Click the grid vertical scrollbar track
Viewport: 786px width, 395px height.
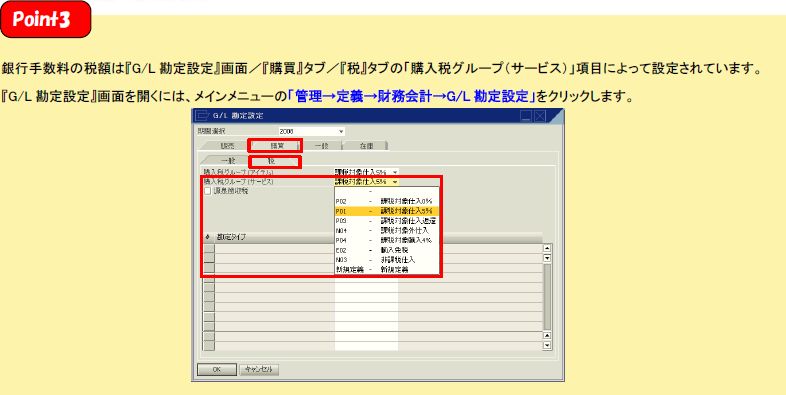[547, 297]
